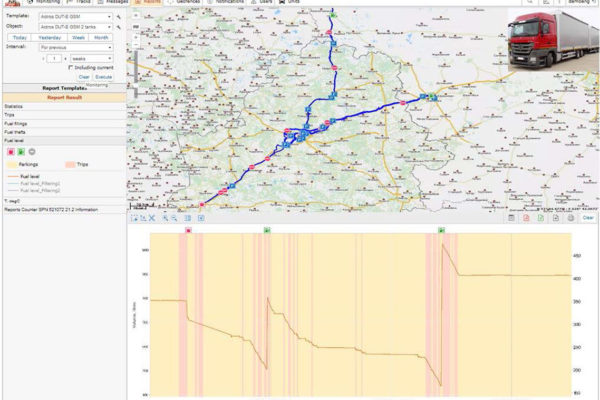Image resolution: width=600 pixels, height=400 pixels.
Task: Click the Today interval button
Action: pyautogui.click(x=20, y=38)
